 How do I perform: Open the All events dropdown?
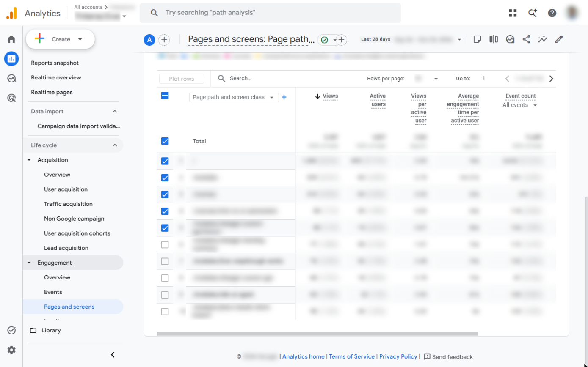click(519, 105)
